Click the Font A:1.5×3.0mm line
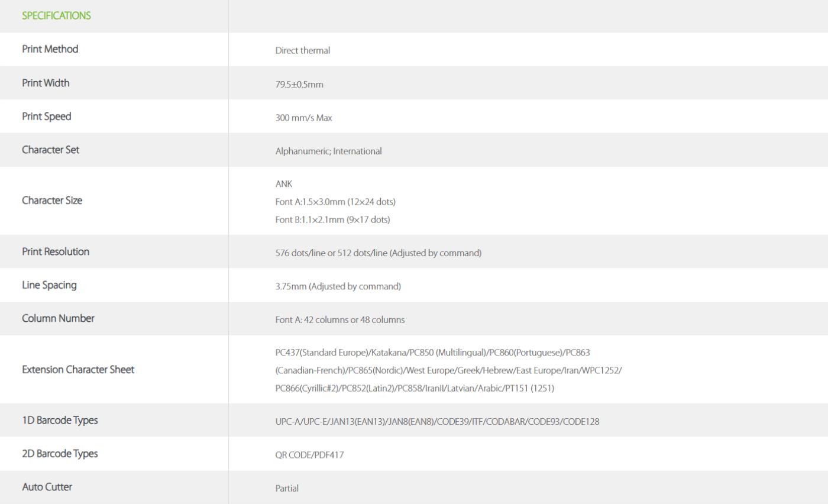828x504 pixels. pyautogui.click(x=335, y=202)
